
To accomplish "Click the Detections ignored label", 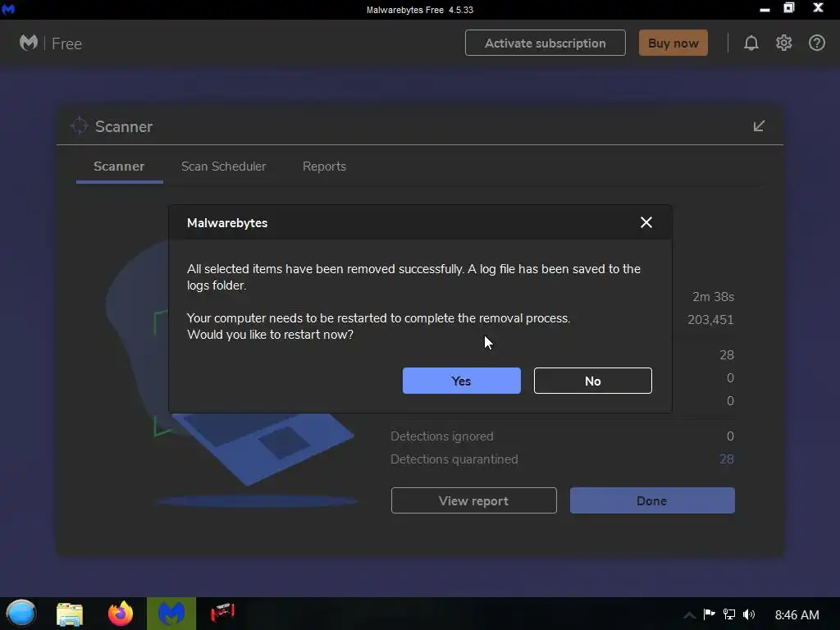I will [x=442, y=436].
